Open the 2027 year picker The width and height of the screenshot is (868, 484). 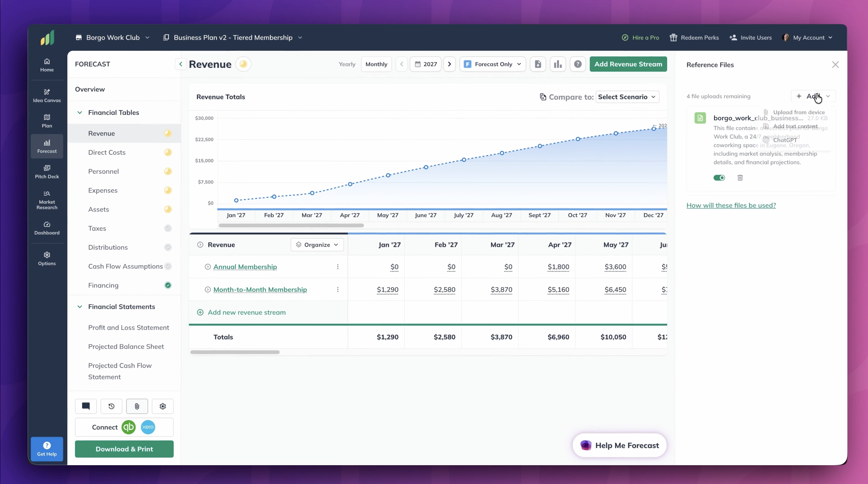426,64
